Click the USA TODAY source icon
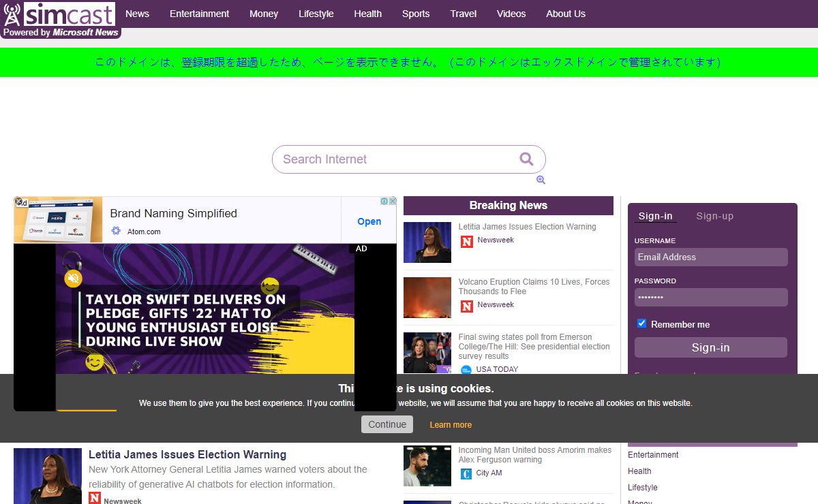 [466, 370]
